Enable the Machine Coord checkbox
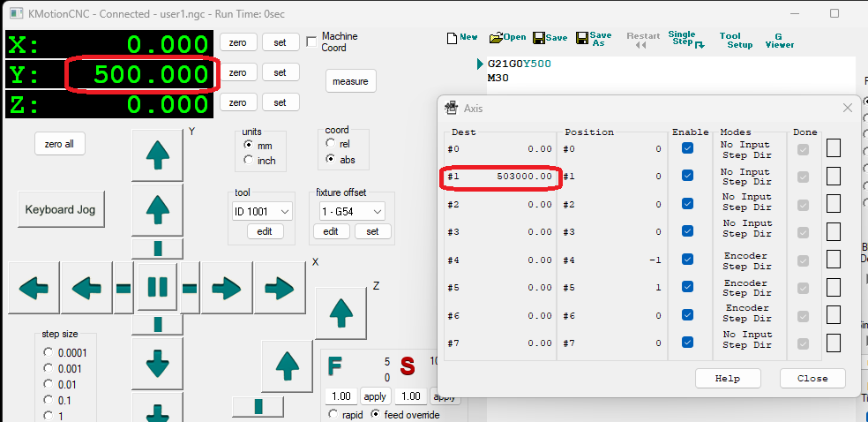Image resolution: width=868 pixels, height=422 pixels. click(311, 41)
